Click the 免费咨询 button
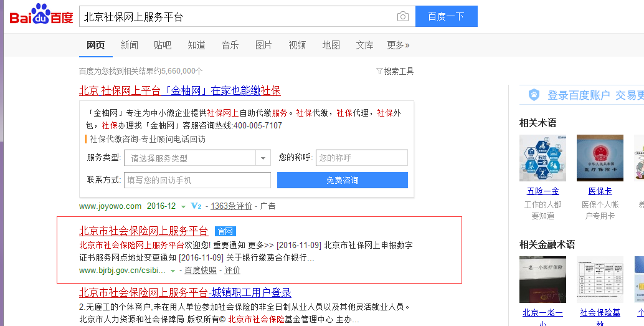Screen dimensions: 644x326 [x=343, y=180]
